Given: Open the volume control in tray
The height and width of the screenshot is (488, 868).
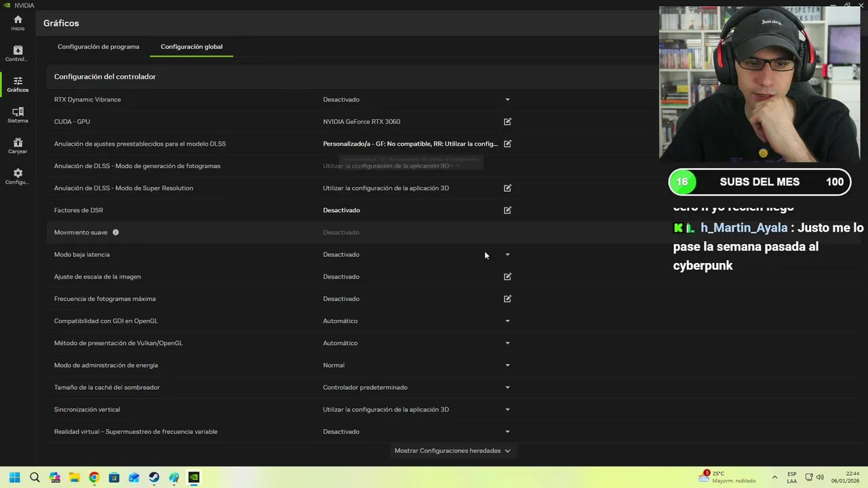Looking at the screenshot, I should 820,477.
